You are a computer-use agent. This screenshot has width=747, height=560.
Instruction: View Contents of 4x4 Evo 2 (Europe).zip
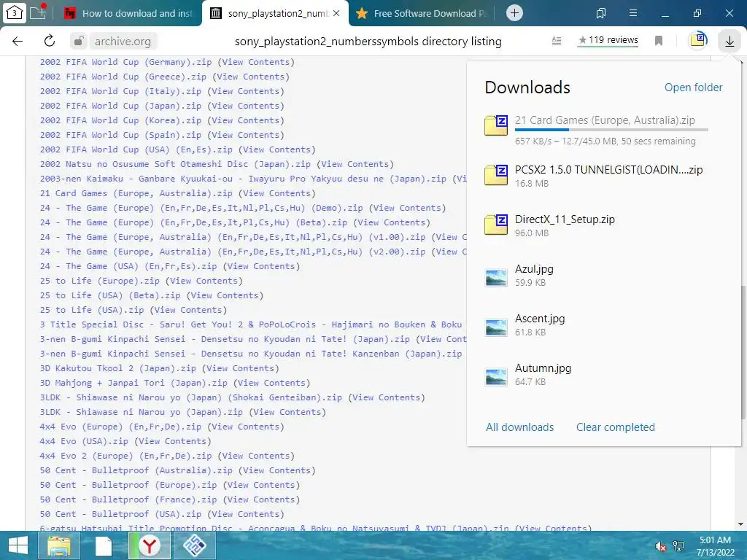pyautogui.click(x=256, y=456)
